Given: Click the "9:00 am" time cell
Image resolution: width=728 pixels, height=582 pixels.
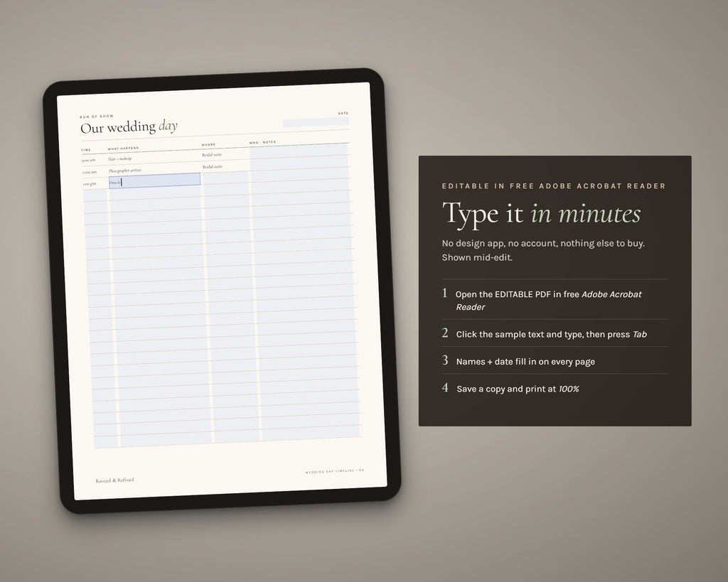Looking at the screenshot, I should coord(89,160).
